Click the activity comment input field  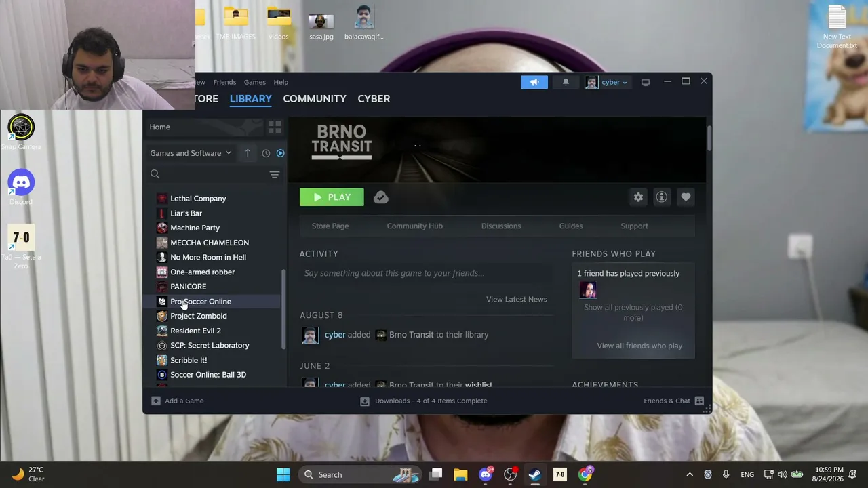point(427,273)
